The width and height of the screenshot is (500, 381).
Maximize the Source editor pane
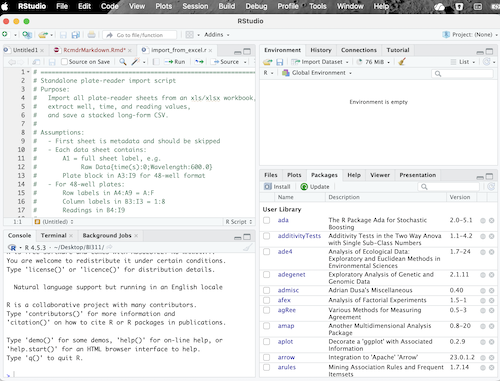(x=247, y=51)
